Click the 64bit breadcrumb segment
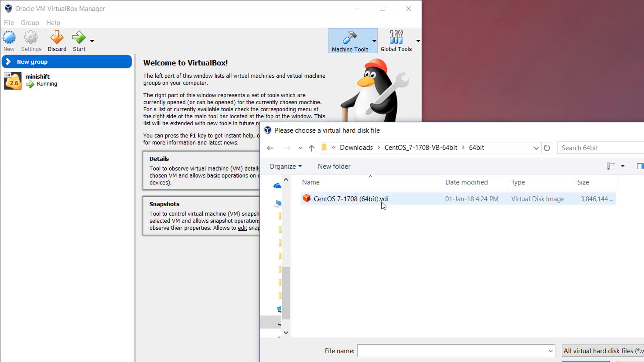The image size is (644, 362). point(476,147)
